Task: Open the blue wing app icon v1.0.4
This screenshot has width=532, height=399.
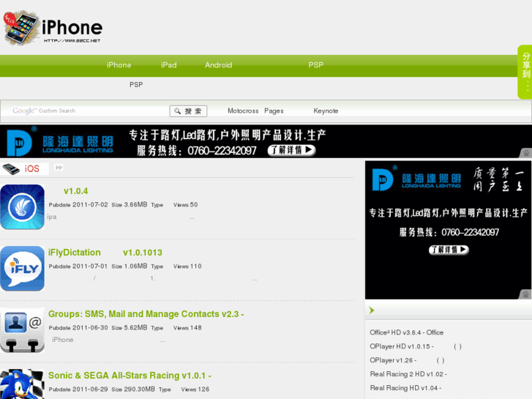Action: coord(23,207)
